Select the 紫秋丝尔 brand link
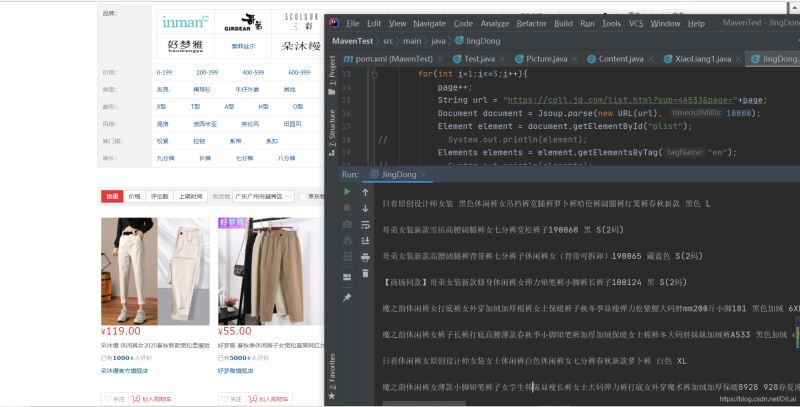The image size is (800, 407). tap(243, 46)
